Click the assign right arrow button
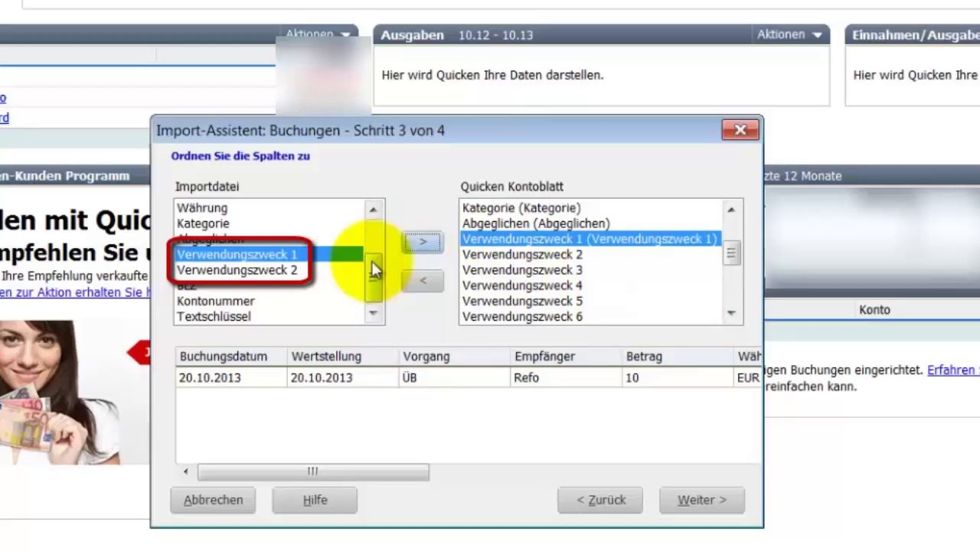This screenshot has width=980, height=551. pos(423,242)
